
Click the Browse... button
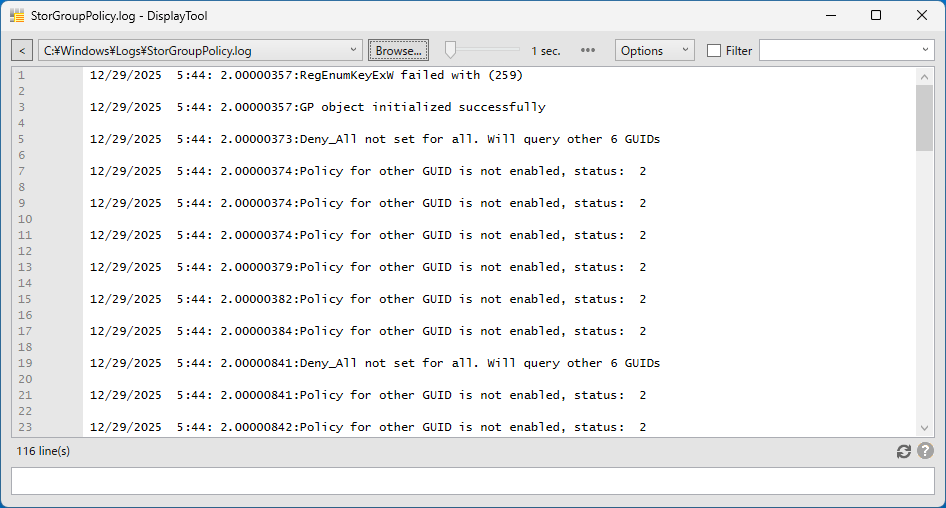pyautogui.click(x=399, y=50)
